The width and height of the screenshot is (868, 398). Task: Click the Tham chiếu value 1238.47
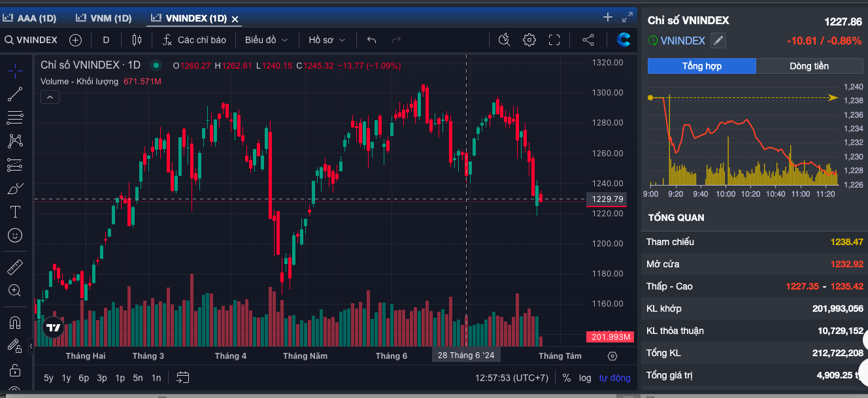(x=846, y=242)
